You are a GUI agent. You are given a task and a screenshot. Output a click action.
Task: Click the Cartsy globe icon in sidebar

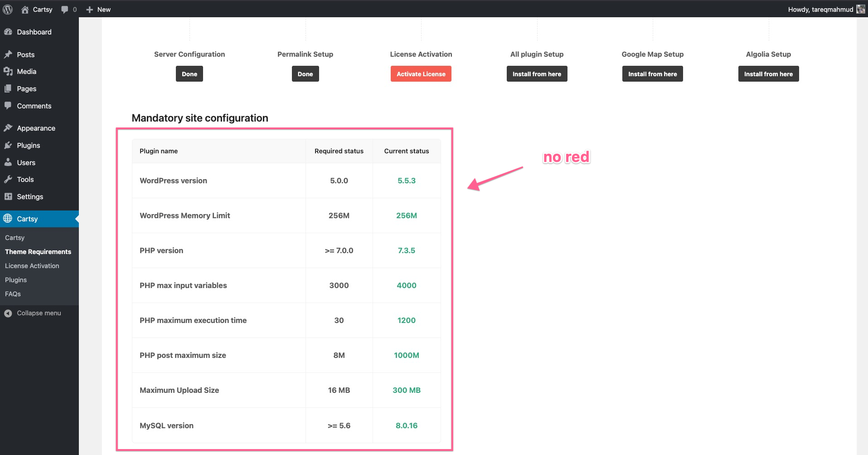click(x=8, y=219)
